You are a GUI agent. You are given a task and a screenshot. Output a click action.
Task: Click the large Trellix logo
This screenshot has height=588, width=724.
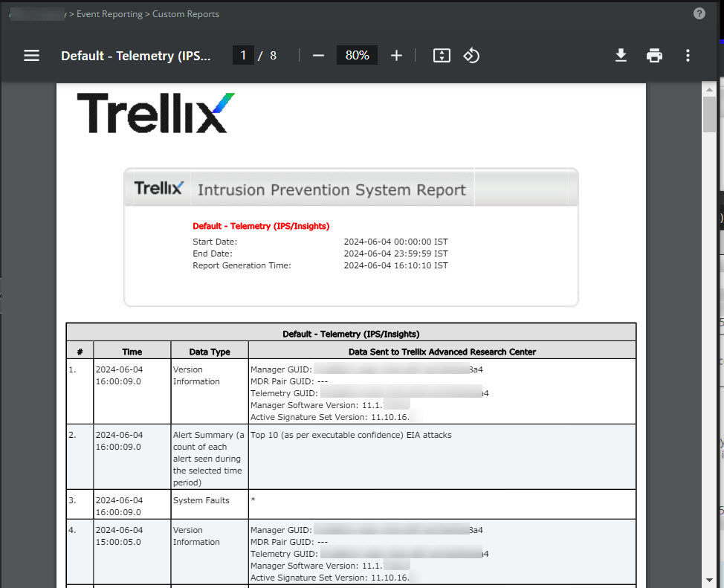[x=155, y=113]
